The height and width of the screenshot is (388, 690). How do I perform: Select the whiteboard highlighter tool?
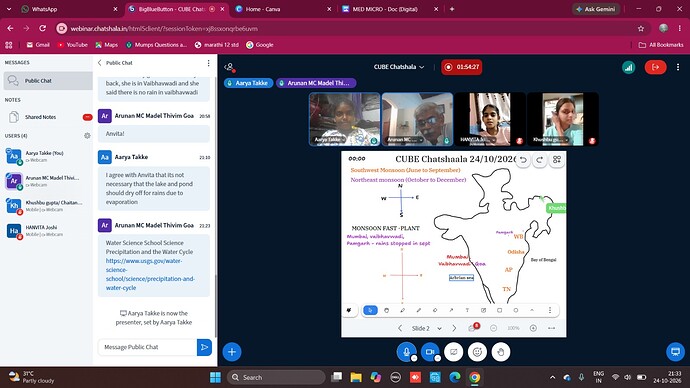click(418, 310)
